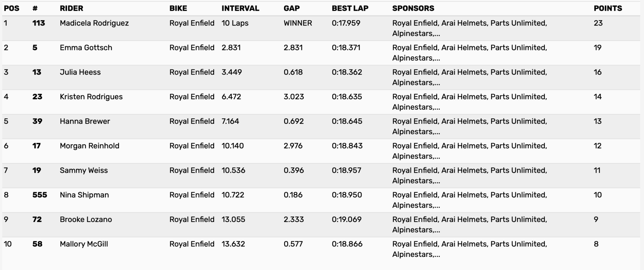Click rider number 555
The image size is (644, 270).
(x=40, y=195)
